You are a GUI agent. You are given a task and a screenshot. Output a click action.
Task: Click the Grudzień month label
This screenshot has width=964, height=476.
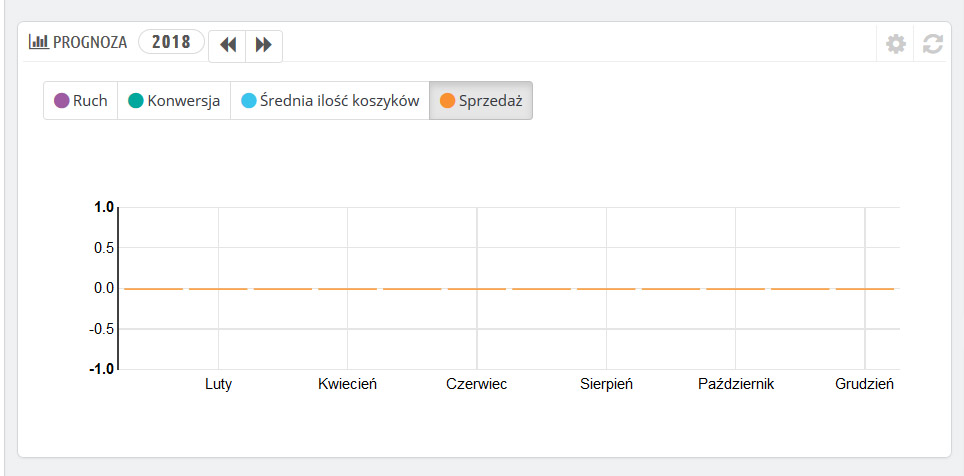click(864, 384)
